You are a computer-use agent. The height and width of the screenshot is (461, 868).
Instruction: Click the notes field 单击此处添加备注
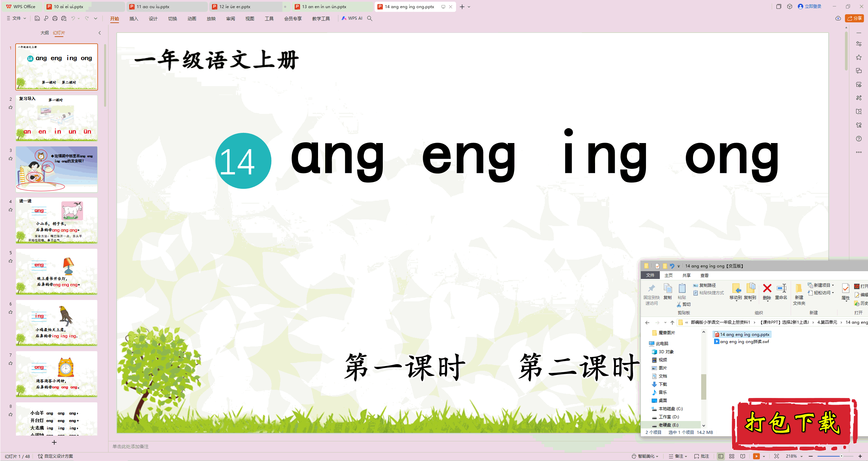click(x=131, y=446)
